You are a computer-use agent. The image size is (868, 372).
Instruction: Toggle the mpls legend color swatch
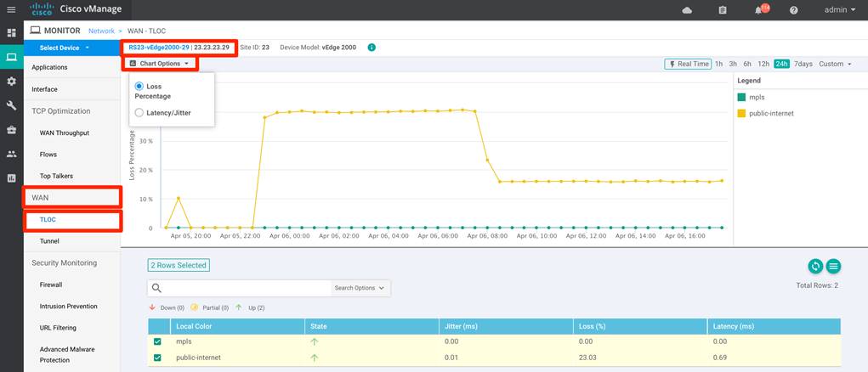tap(742, 98)
